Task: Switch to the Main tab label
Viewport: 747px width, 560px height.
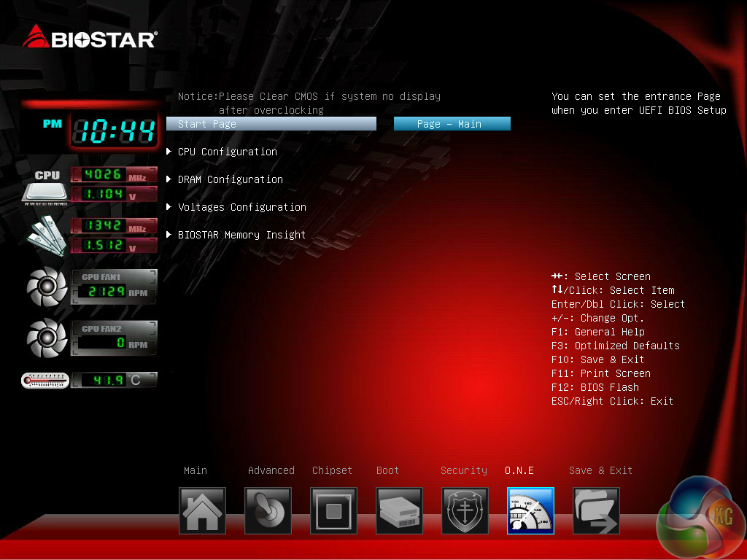Action: (x=196, y=470)
